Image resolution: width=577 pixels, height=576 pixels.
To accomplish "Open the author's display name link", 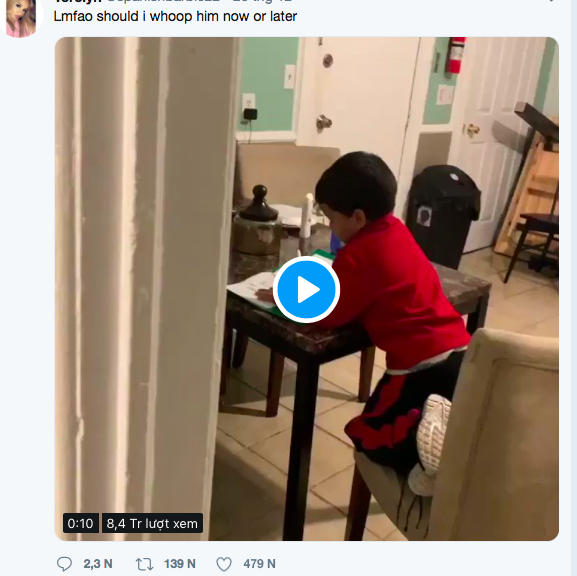I will coord(77,1).
